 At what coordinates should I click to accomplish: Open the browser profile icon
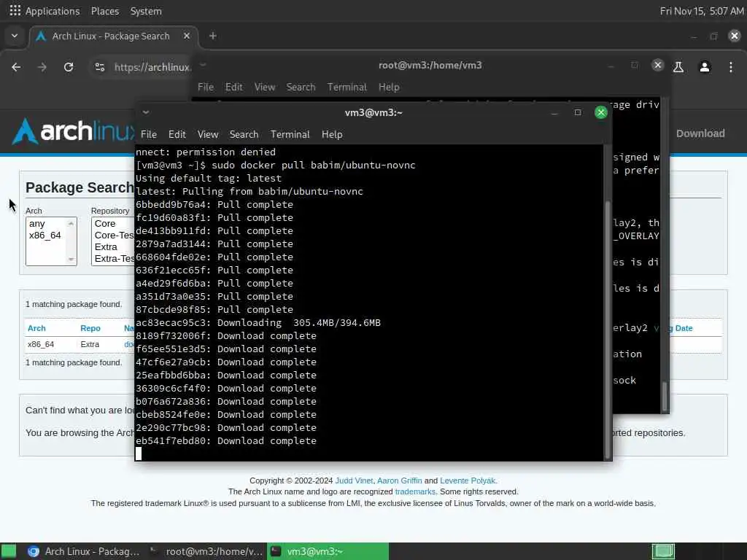pyautogui.click(x=705, y=67)
